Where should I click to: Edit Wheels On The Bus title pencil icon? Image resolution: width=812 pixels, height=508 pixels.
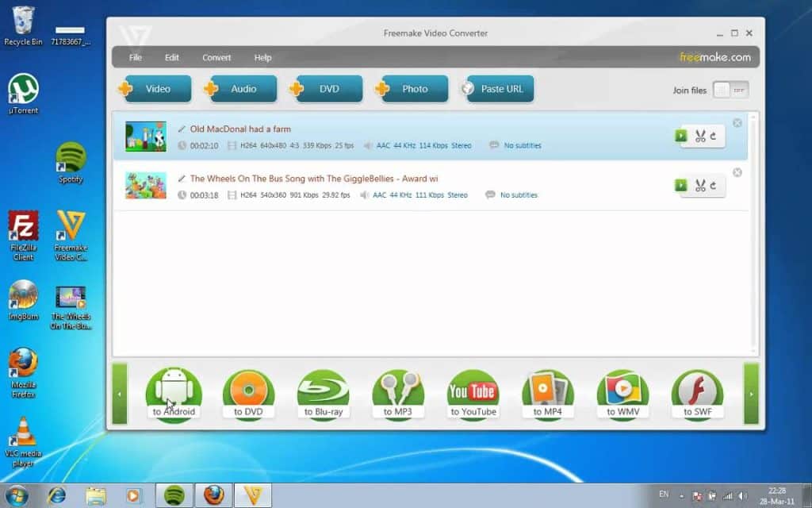coord(182,179)
